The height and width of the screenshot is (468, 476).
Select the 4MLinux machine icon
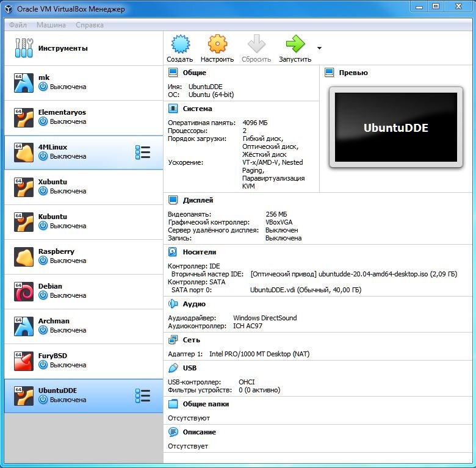pos(24,153)
